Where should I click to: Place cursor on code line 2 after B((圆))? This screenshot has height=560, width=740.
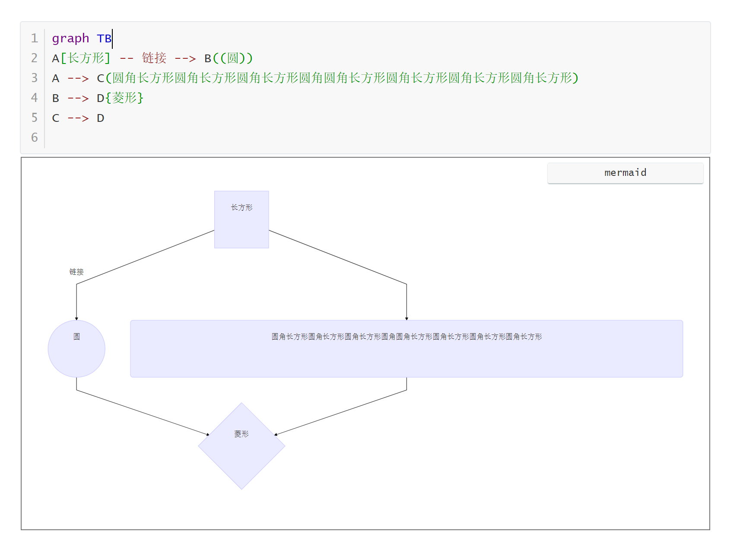[255, 58]
